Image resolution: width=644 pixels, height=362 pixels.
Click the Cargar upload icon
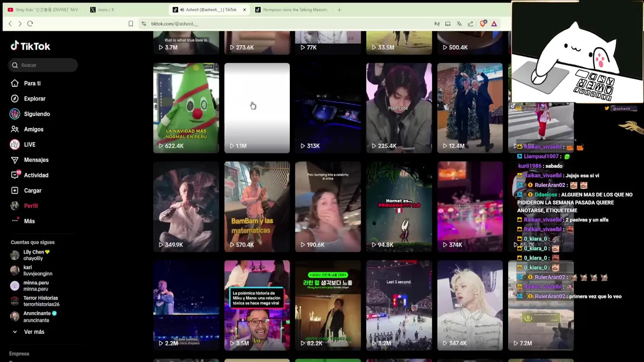point(15,191)
